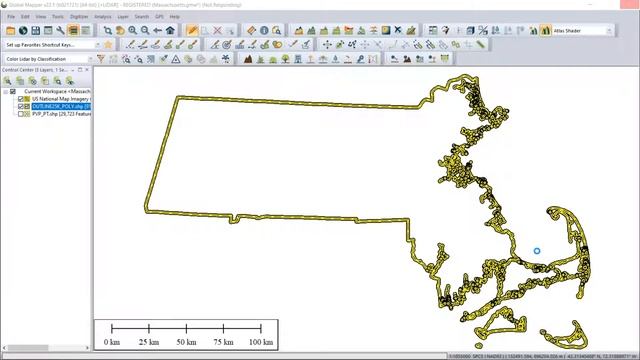The height and width of the screenshot is (360, 640).
Task: Click the last Control Center panel toolbar icon
Action: pyautogui.click(x=70, y=81)
